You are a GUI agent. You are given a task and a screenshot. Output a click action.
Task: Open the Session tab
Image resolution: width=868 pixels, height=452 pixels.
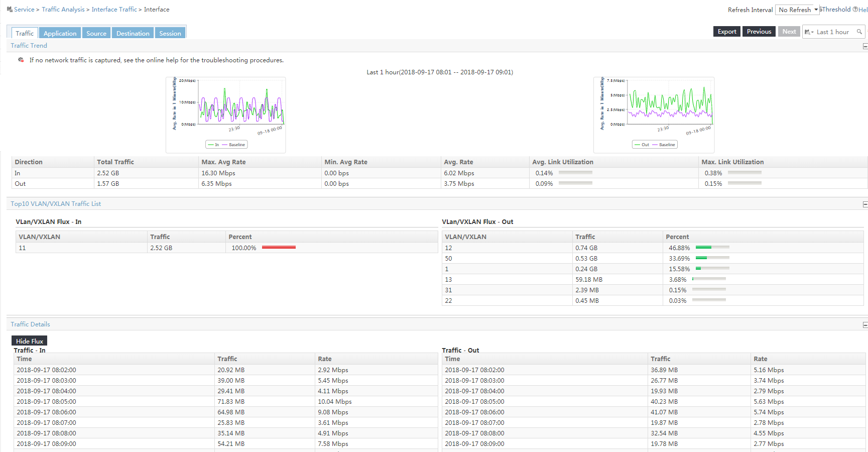(170, 33)
